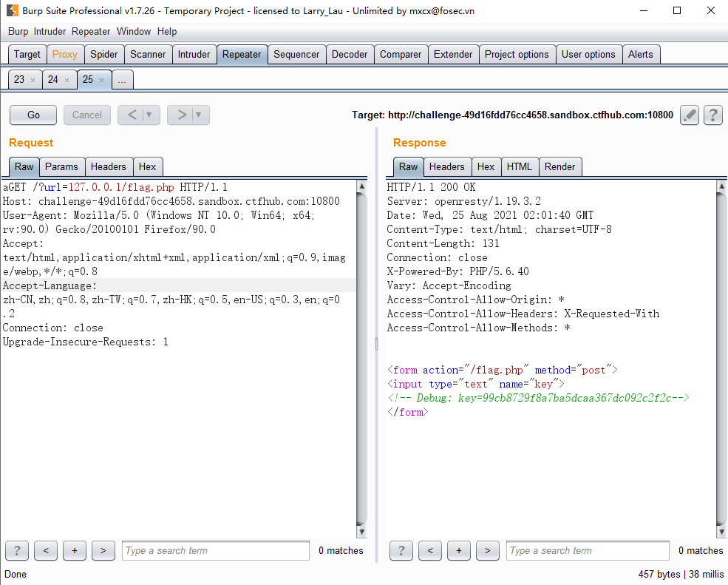The image size is (728, 585).
Task: Focus the response search term field
Action: tap(588, 551)
